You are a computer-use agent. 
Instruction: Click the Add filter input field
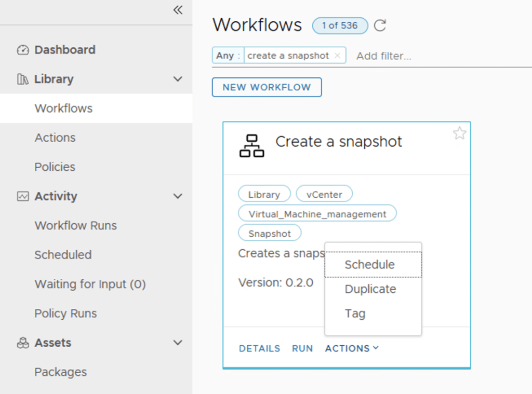tap(384, 56)
